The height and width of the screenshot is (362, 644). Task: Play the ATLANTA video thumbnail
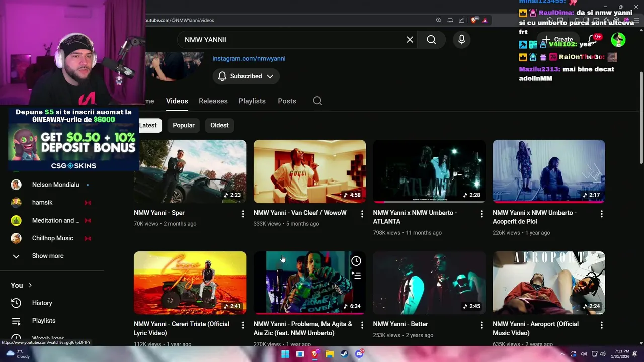(429, 171)
